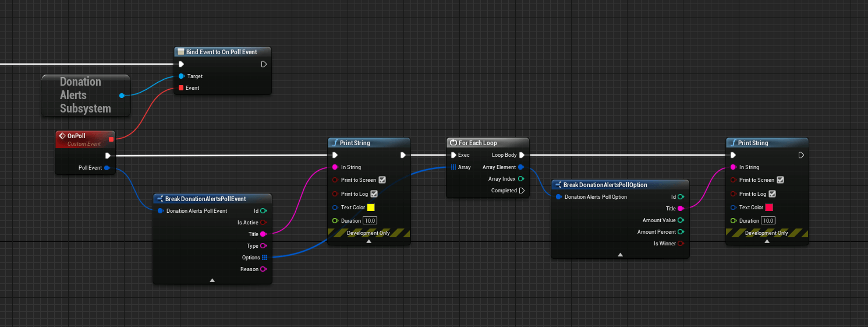Image resolution: width=868 pixels, height=327 pixels.
Task: Toggle Print to Log on yellow-text Print String
Action: (x=374, y=194)
